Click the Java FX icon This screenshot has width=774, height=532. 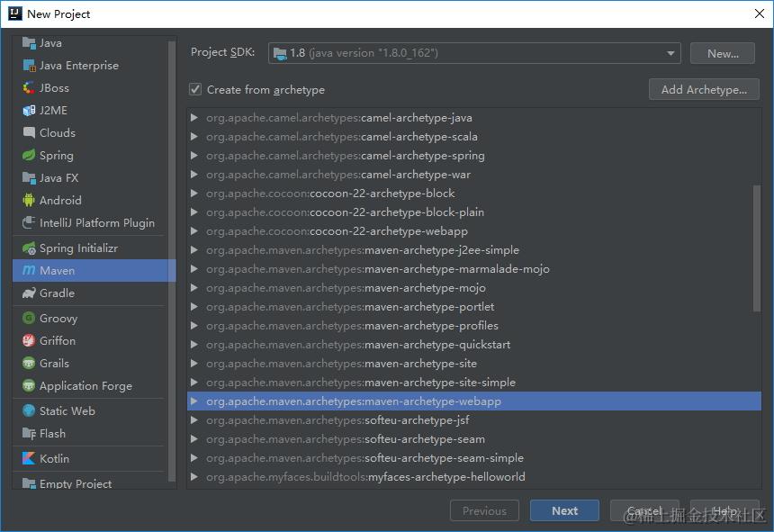[x=29, y=177]
